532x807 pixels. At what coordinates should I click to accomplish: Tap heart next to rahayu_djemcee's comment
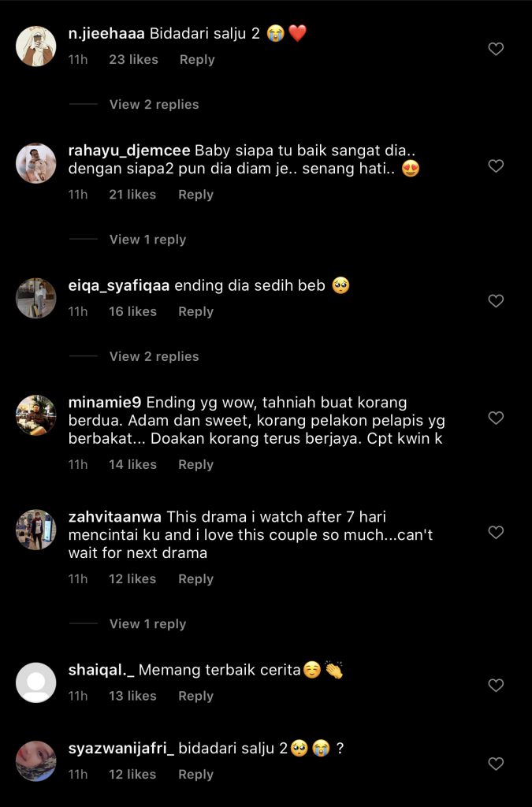tap(496, 166)
